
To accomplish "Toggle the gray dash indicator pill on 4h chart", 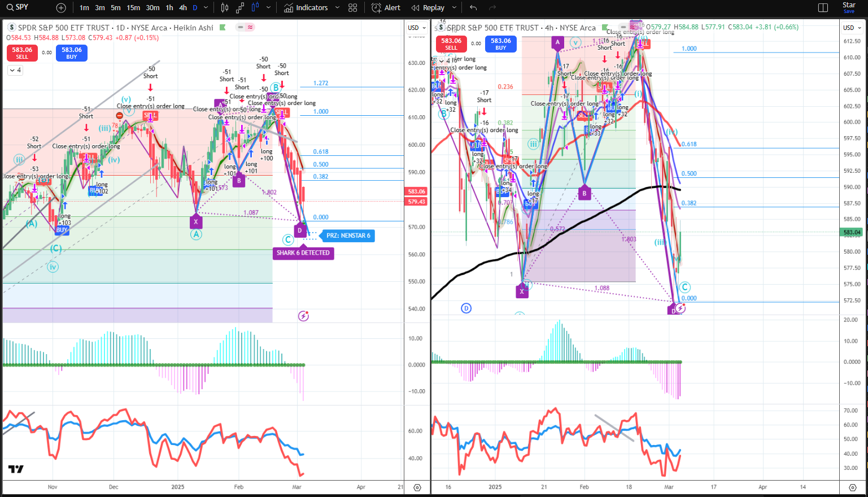I will pyautogui.click(x=623, y=27).
